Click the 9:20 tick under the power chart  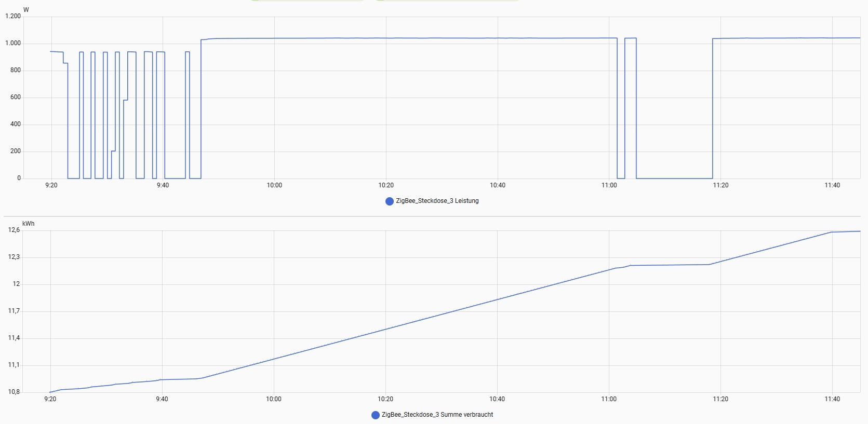coord(51,185)
